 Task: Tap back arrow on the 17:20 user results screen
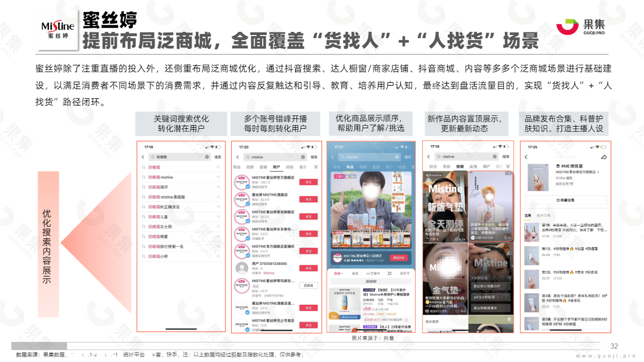237,157
